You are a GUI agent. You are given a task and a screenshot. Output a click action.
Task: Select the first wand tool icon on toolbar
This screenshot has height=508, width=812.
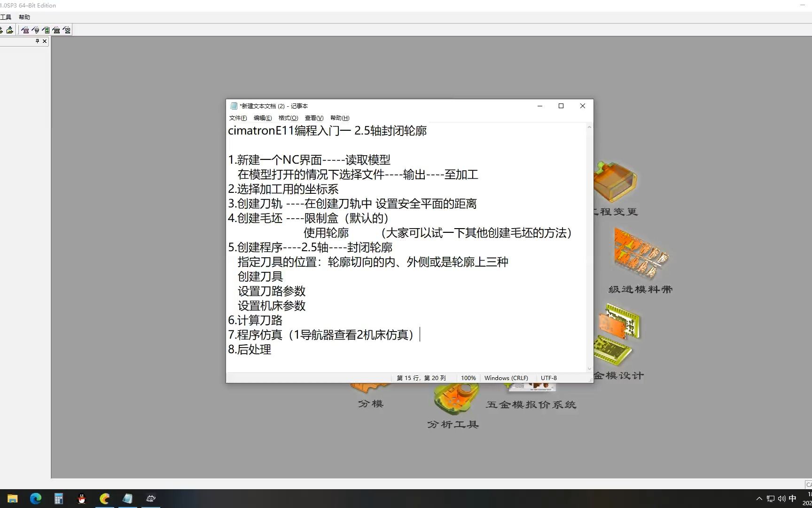[x=25, y=30]
